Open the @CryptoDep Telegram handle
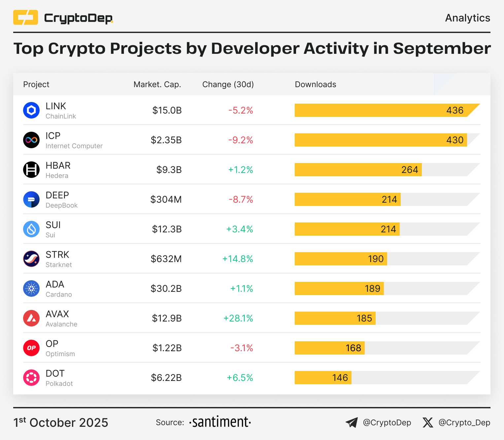This screenshot has width=504, height=440. (387, 423)
